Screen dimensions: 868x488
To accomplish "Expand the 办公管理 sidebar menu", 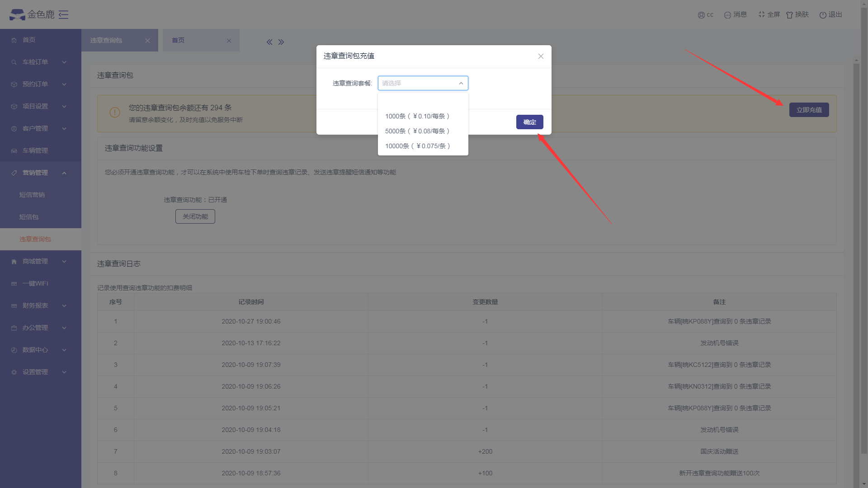I will (x=41, y=328).
